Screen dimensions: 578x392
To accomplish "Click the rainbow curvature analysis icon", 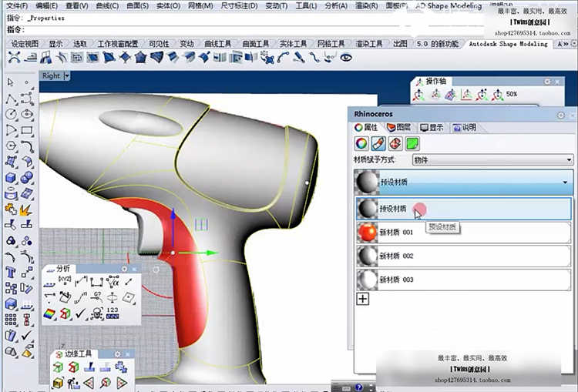I will pyautogui.click(x=50, y=313).
